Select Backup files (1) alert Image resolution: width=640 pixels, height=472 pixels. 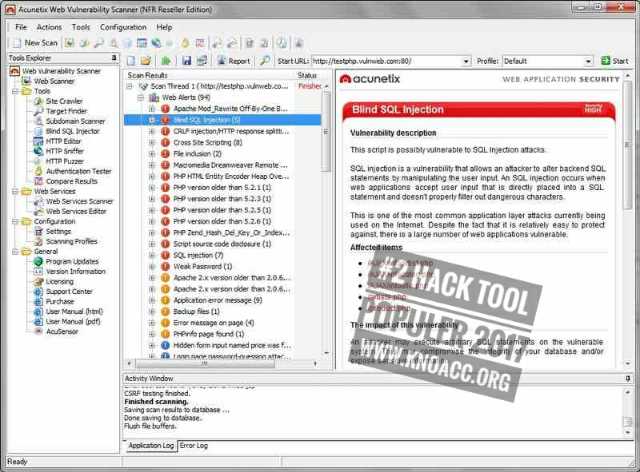click(196, 311)
